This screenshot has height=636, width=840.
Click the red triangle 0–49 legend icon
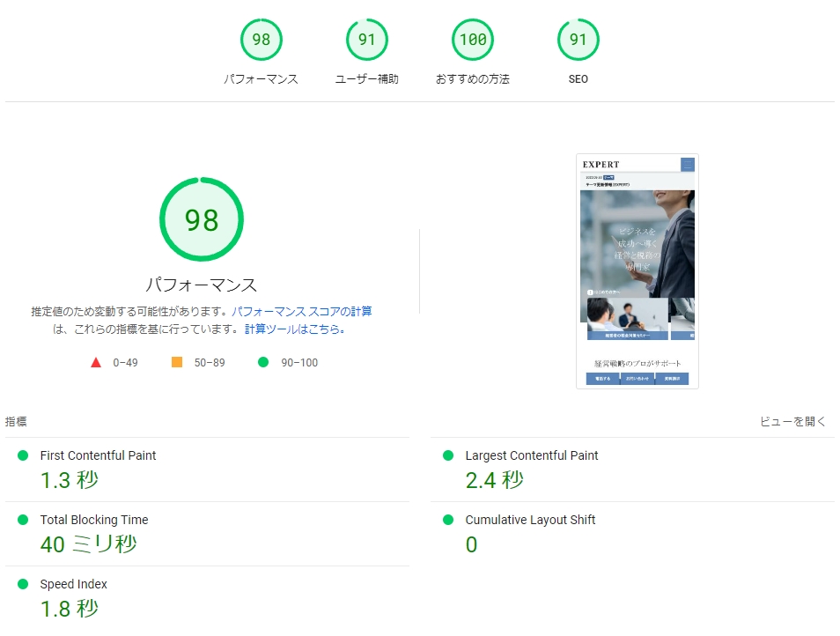96,362
